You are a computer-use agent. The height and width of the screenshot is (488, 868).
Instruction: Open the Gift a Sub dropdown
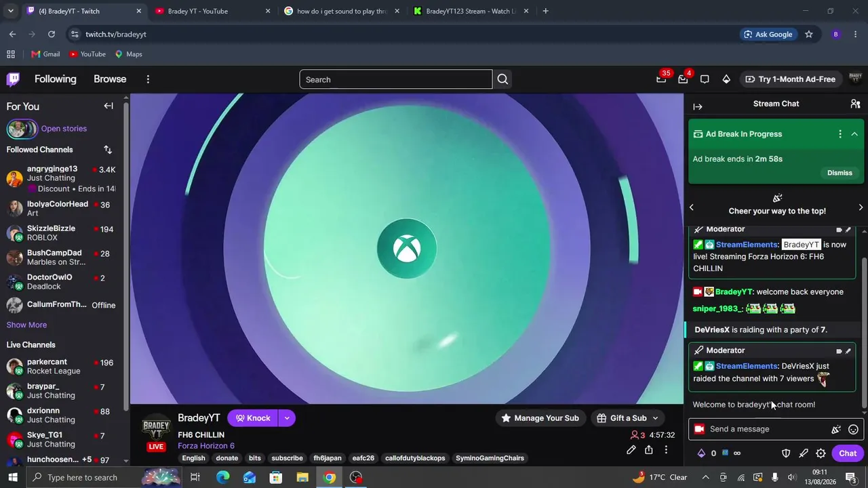[628, 418]
